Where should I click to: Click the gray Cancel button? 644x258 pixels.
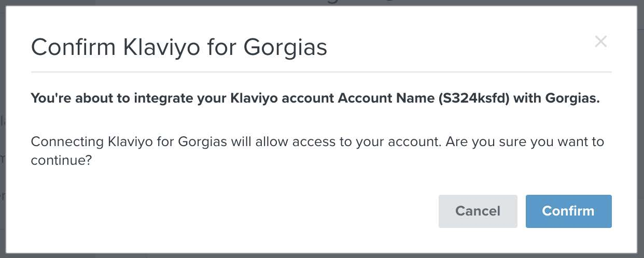(478, 211)
